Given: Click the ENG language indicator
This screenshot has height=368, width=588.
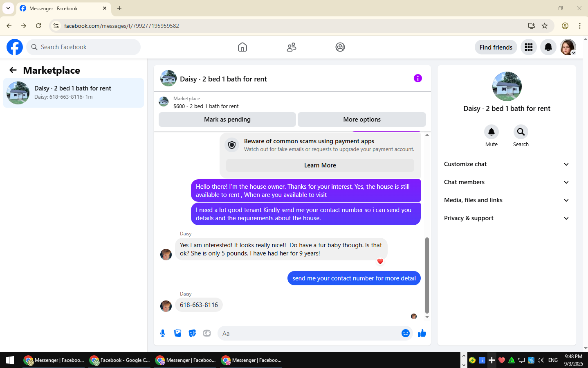Looking at the screenshot, I should point(553,360).
